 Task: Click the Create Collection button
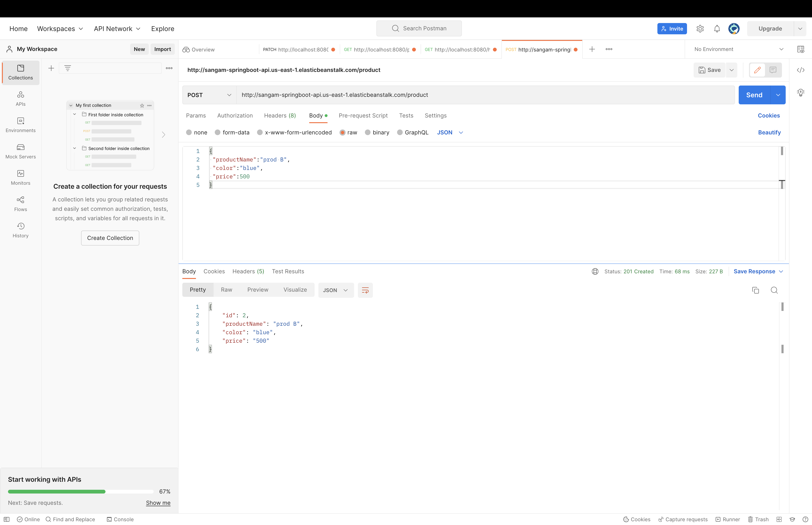click(110, 238)
